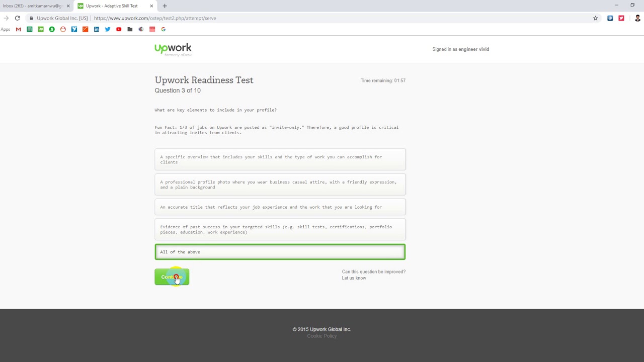This screenshot has width=644, height=362.
Task: Click 'Can this question be improved?' text
Action: [374, 271]
